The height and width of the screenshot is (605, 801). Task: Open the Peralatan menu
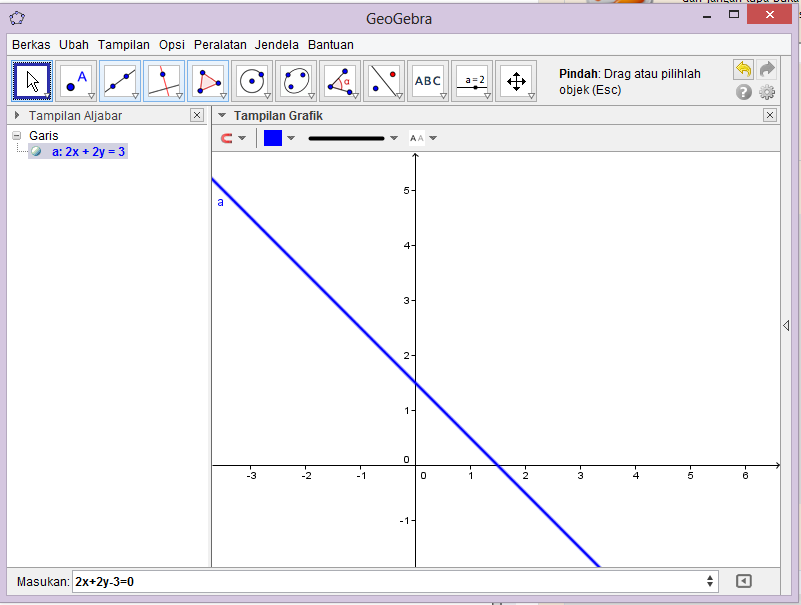point(220,45)
